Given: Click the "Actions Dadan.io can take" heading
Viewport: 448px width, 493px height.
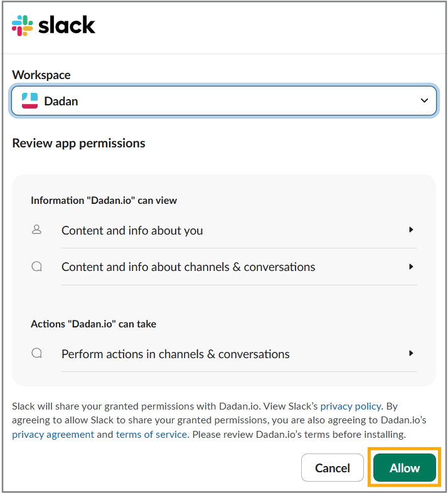Looking at the screenshot, I should coord(93,324).
